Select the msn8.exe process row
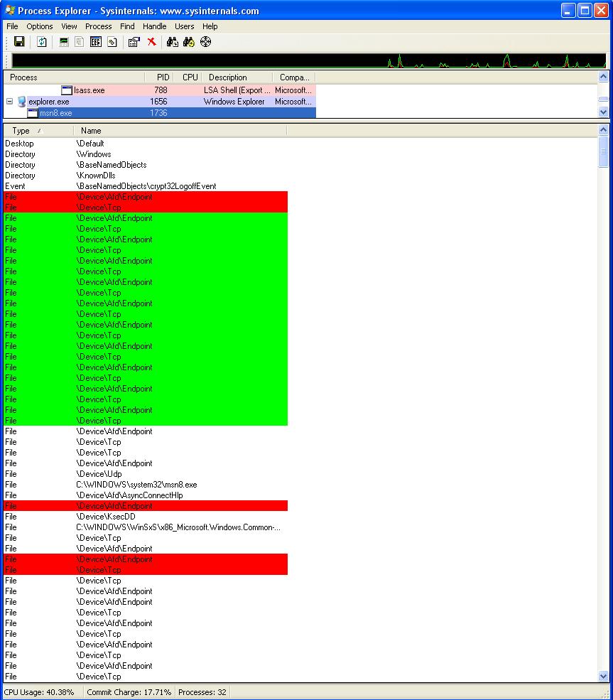 [x=160, y=113]
